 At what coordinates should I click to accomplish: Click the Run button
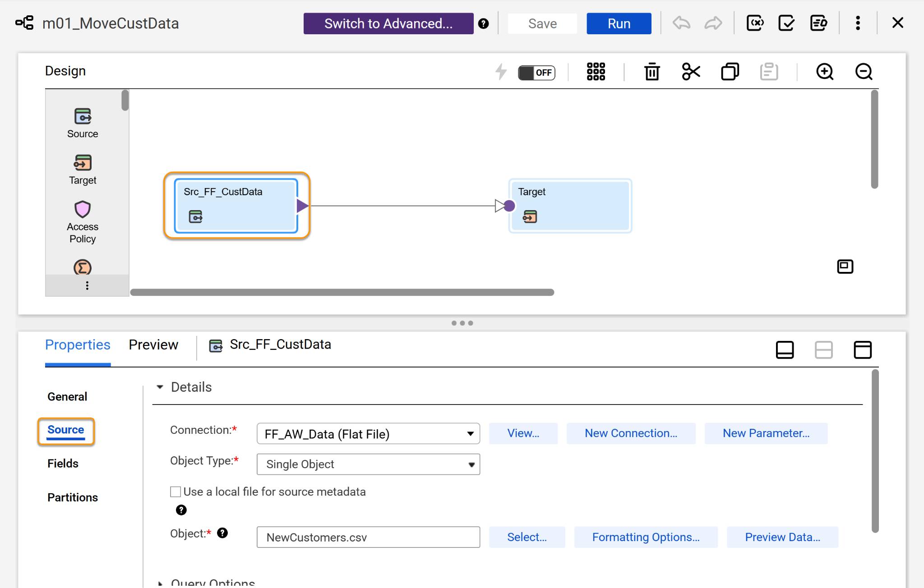click(619, 23)
